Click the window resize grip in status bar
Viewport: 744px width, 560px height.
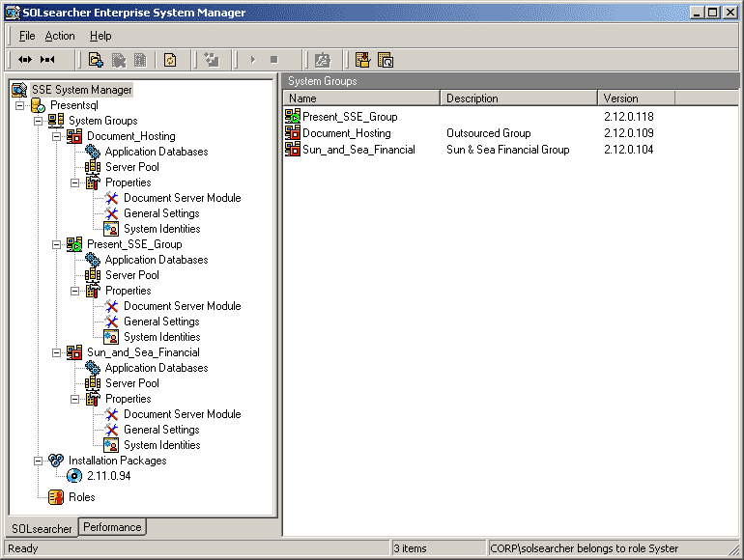tap(734, 549)
